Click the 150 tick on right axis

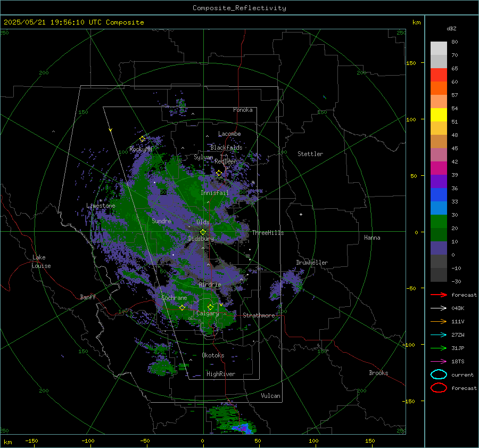[x=411, y=63]
